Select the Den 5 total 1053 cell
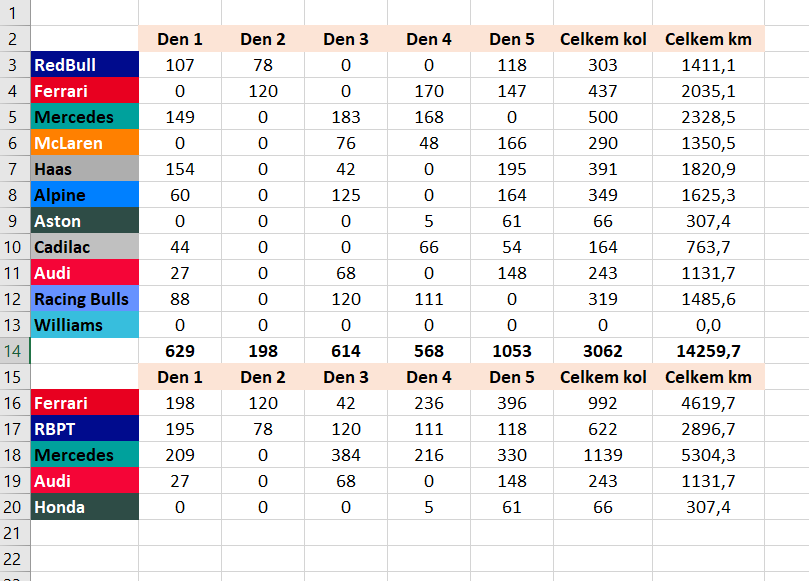 (511, 351)
